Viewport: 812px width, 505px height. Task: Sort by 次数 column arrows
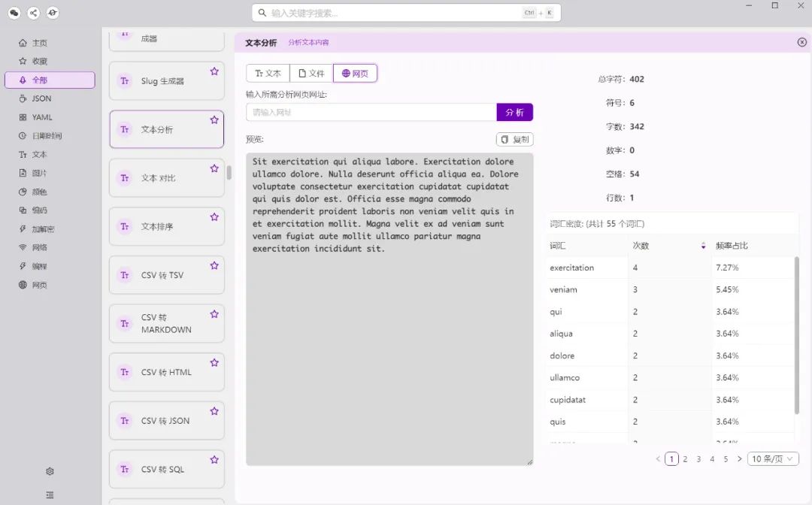pyautogui.click(x=703, y=246)
